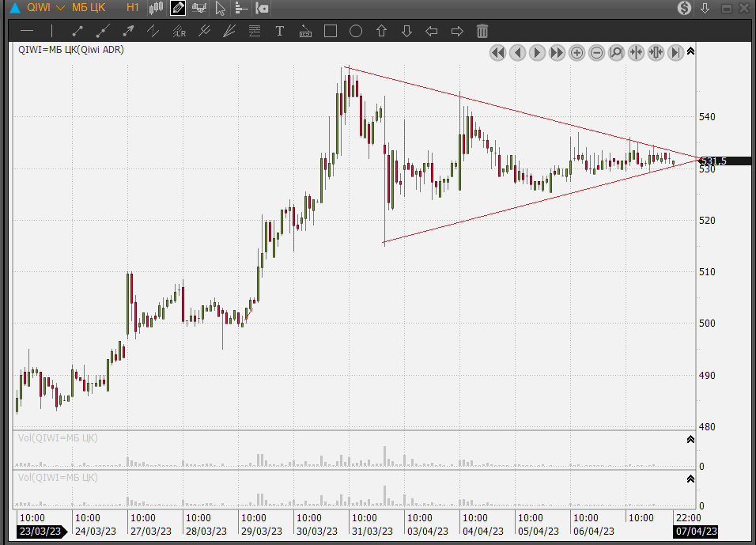Click the 500 price axis label
This screenshot has width=756, height=545.
[707, 324]
